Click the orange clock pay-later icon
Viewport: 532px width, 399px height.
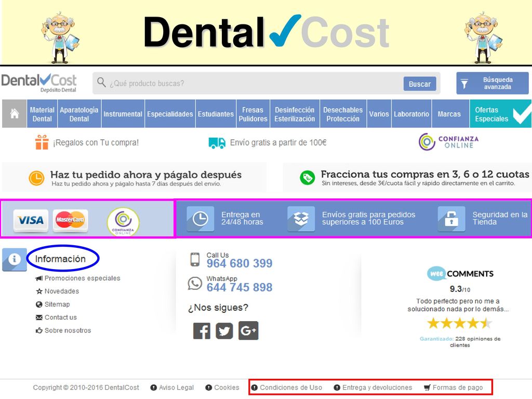click(36, 178)
